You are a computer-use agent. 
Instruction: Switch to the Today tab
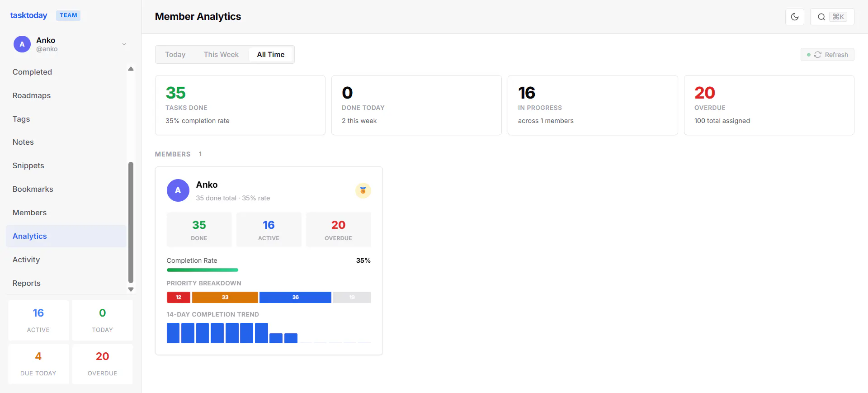(175, 54)
